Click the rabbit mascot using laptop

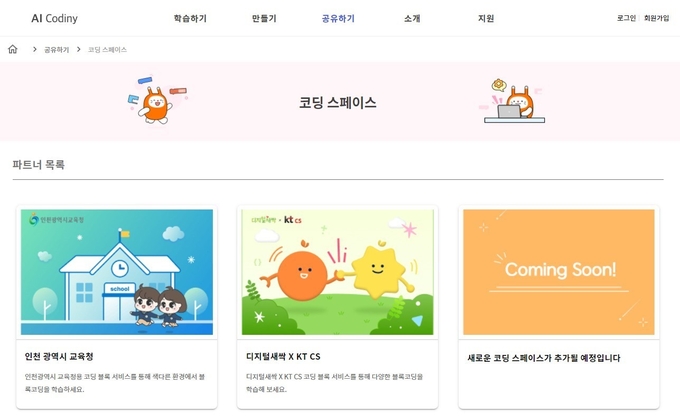(x=514, y=101)
